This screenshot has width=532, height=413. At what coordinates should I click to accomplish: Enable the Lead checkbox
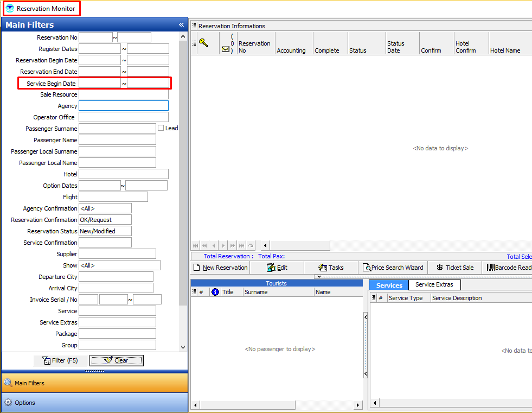(161, 128)
